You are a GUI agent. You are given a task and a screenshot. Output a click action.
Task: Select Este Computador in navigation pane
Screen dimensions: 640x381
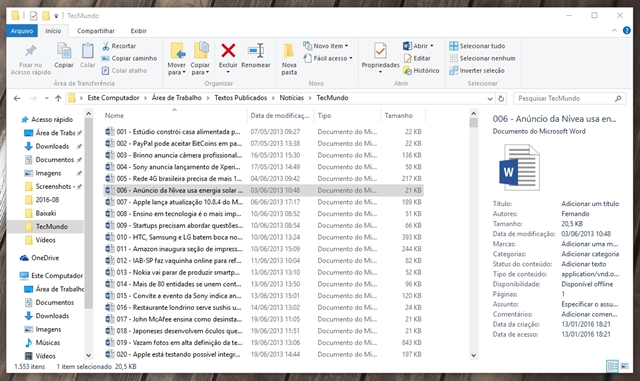51,276
